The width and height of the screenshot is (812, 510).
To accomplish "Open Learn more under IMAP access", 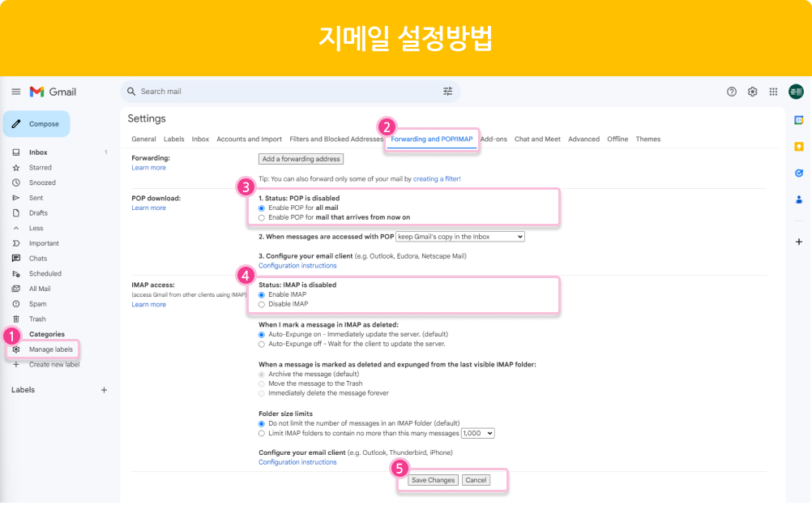I will 148,304.
